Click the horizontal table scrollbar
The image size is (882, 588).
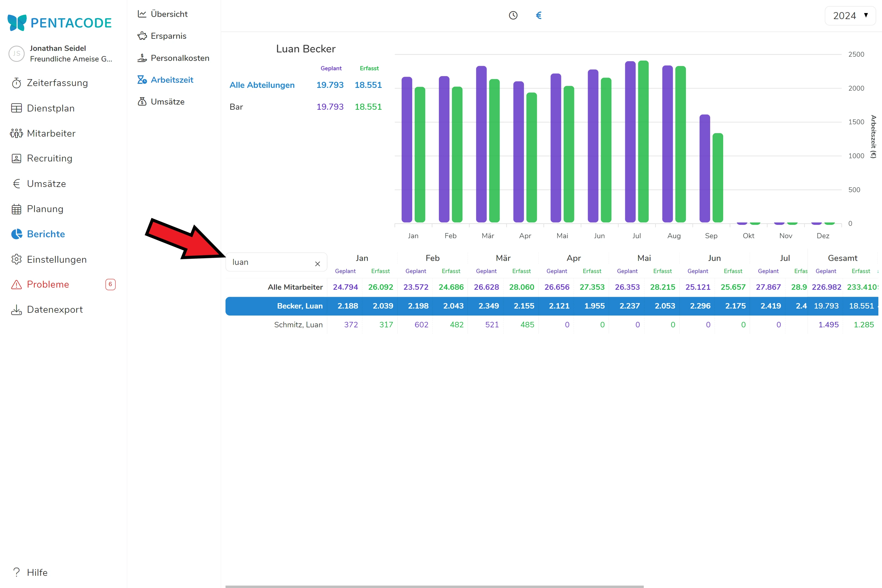coord(434,586)
